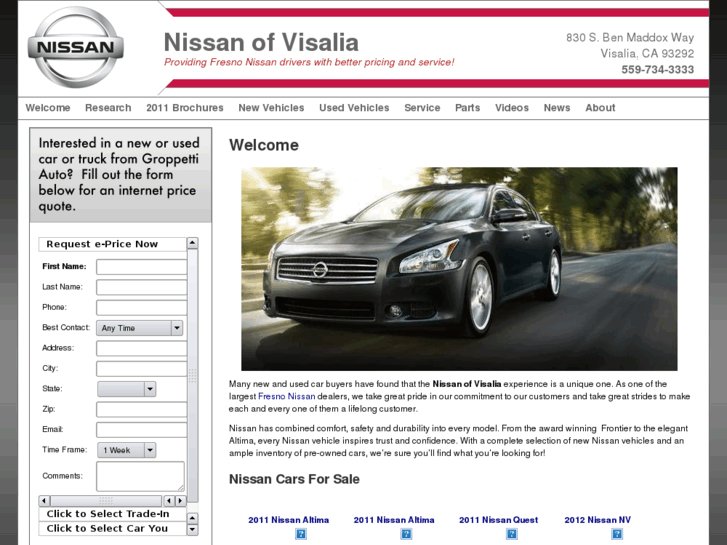Image resolution: width=727 pixels, height=545 pixels.
Task: Click the Phone input field
Action: pyautogui.click(x=141, y=308)
